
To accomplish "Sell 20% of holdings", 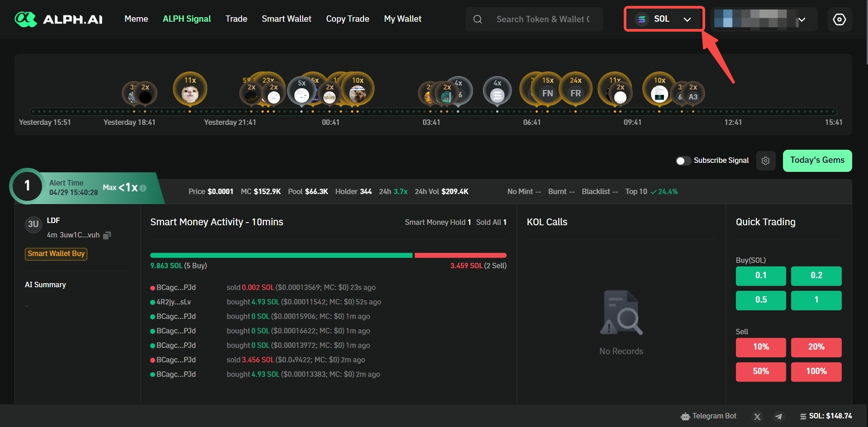I will [816, 347].
